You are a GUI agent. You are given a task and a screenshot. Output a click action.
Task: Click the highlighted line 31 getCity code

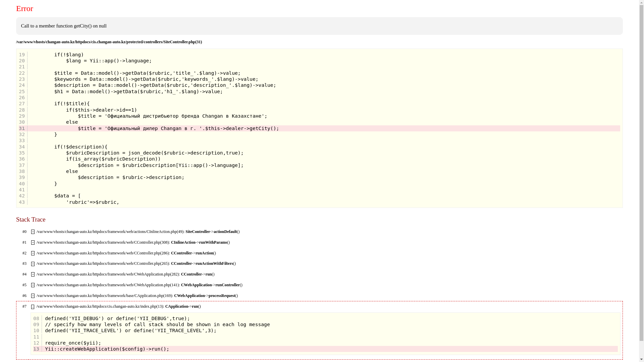pyautogui.click(x=178, y=128)
